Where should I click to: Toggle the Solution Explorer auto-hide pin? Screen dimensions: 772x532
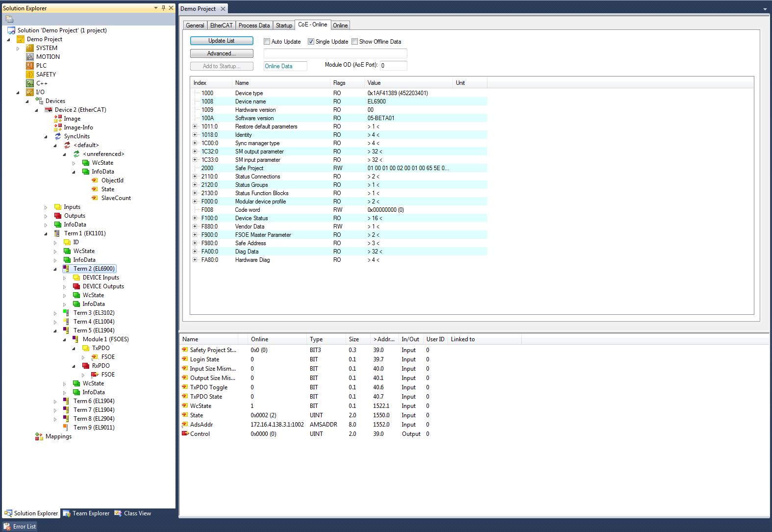(164, 8)
